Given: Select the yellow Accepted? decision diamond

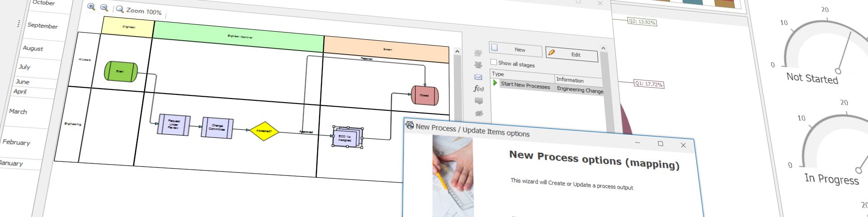Looking at the screenshot, I should point(264,131).
